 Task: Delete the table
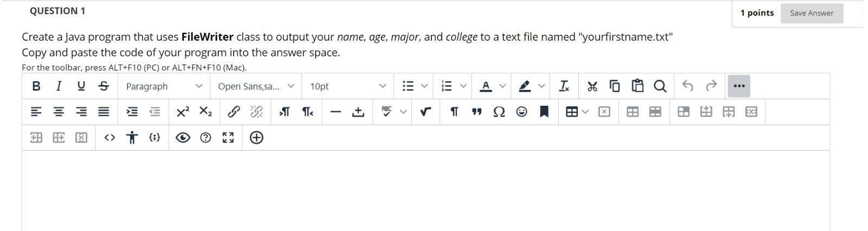(x=604, y=112)
